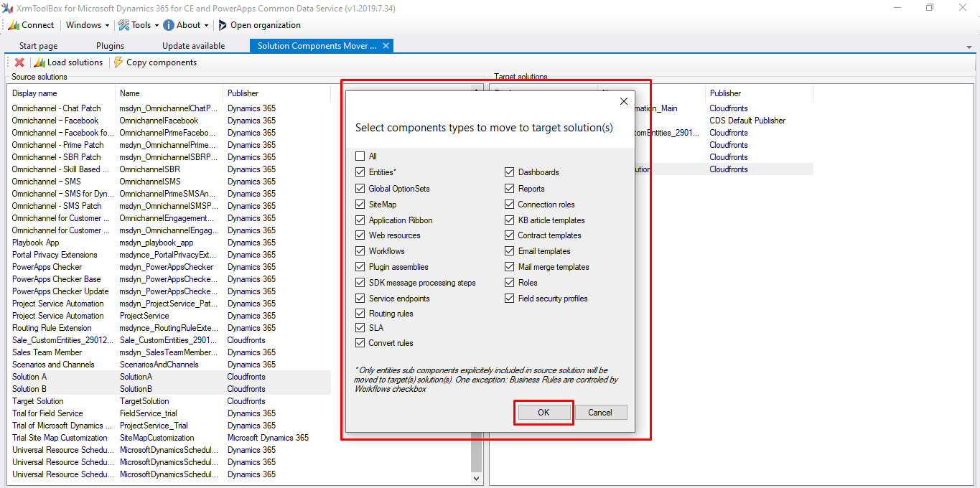Open the Tools menu wrench icon
This screenshot has width=980, height=488.
coord(123,25)
